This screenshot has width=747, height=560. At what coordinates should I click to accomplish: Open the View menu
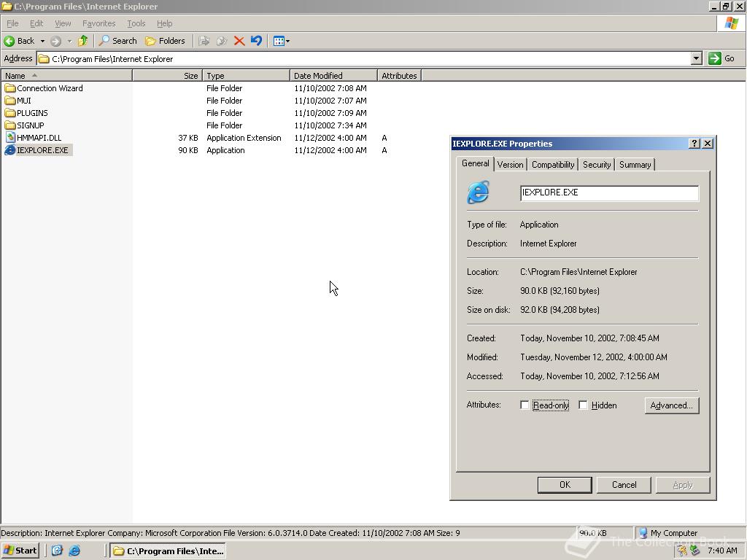tap(63, 23)
